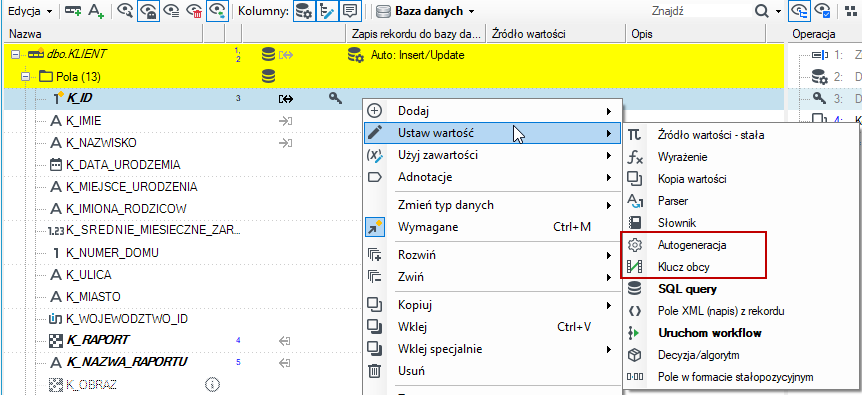Click the input arrow icon in K_IMIE row
The width and height of the screenshot is (862, 395).
[x=285, y=121]
